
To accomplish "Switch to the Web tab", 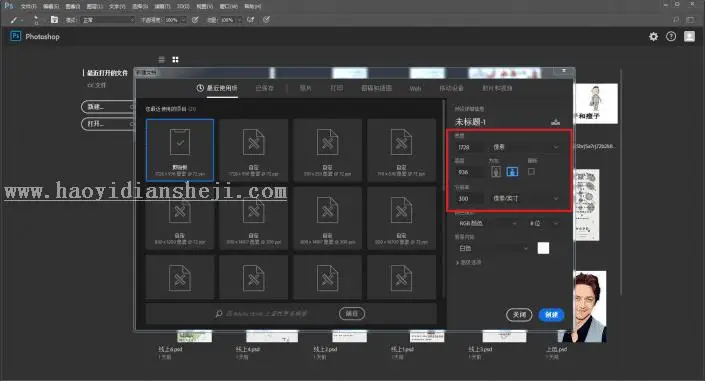I will [415, 89].
